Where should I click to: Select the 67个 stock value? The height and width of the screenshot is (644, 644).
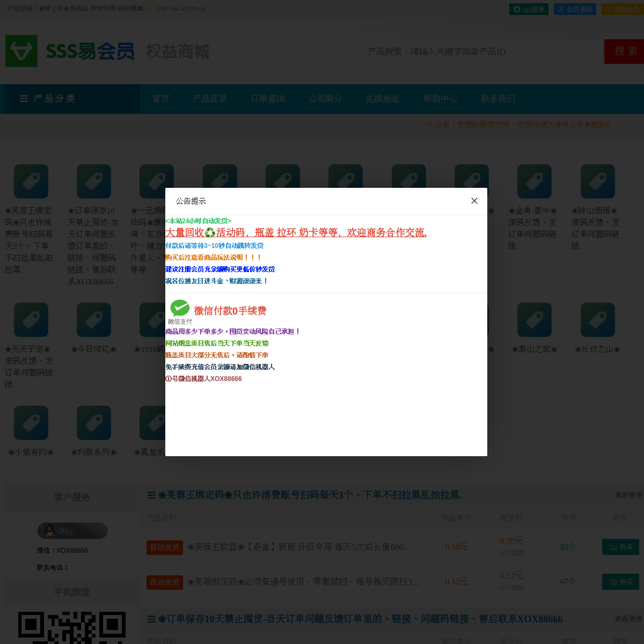click(568, 582)
